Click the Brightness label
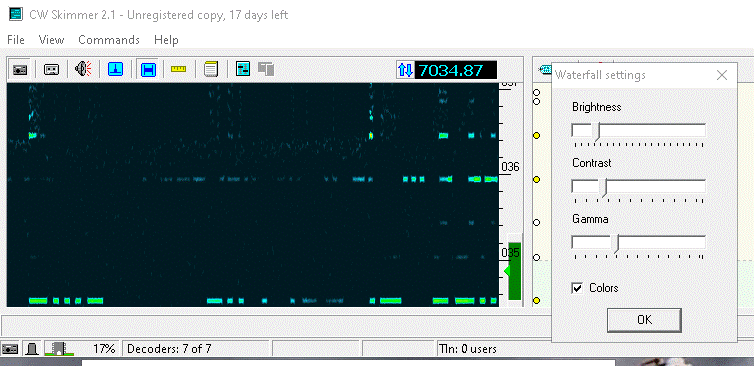The height and width of the screenshot is (366, 754). (x=597, y=107)
